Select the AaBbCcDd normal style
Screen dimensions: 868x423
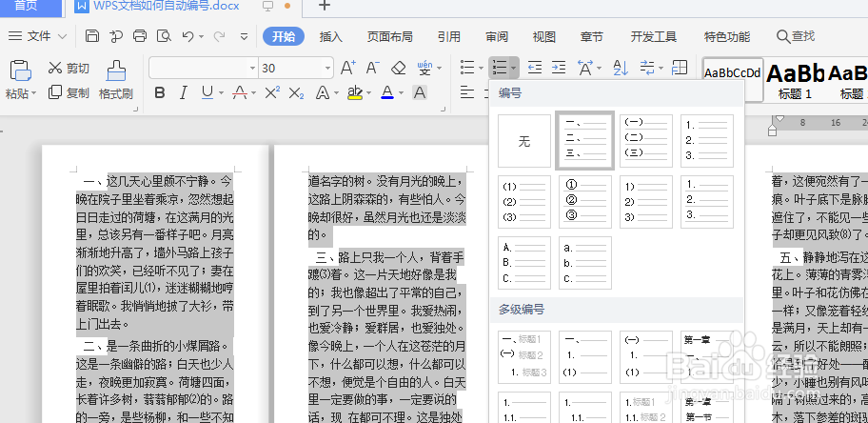pyautogui.click(x=733, y=80)
